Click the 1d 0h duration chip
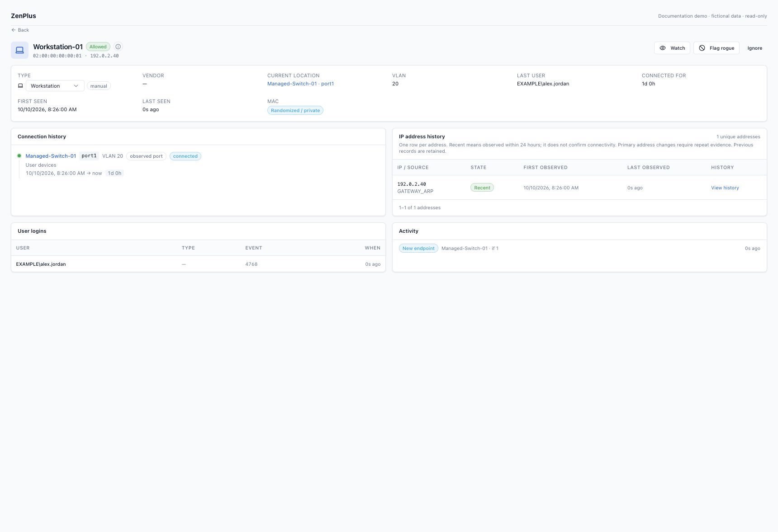778x532 pixels. (x=114, y=173)
